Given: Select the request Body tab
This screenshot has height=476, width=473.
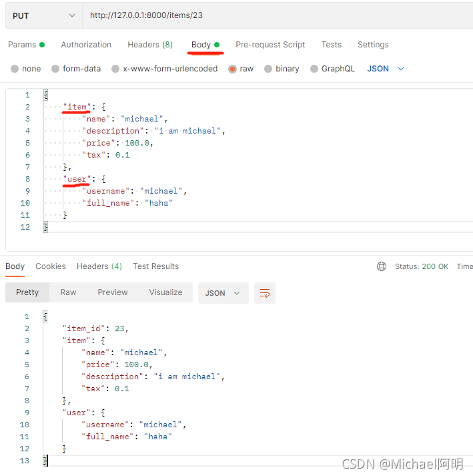Looking at the screenshot, I should tap(205, 45).
